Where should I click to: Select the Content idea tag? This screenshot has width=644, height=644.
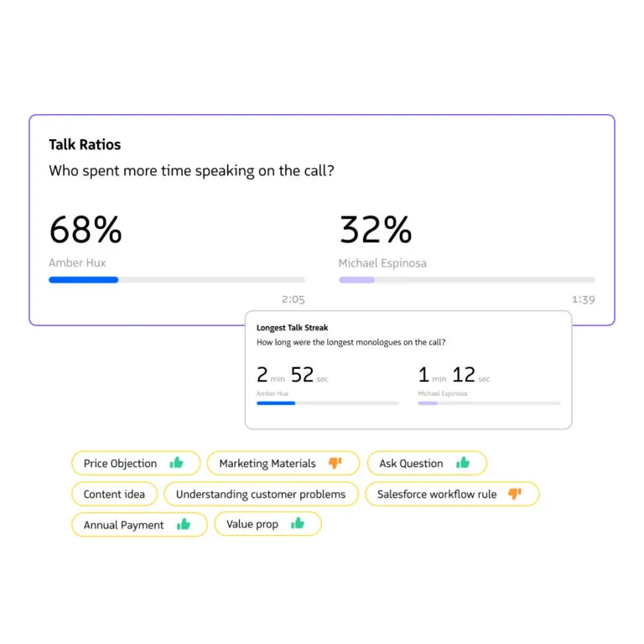tap(114, 494)
